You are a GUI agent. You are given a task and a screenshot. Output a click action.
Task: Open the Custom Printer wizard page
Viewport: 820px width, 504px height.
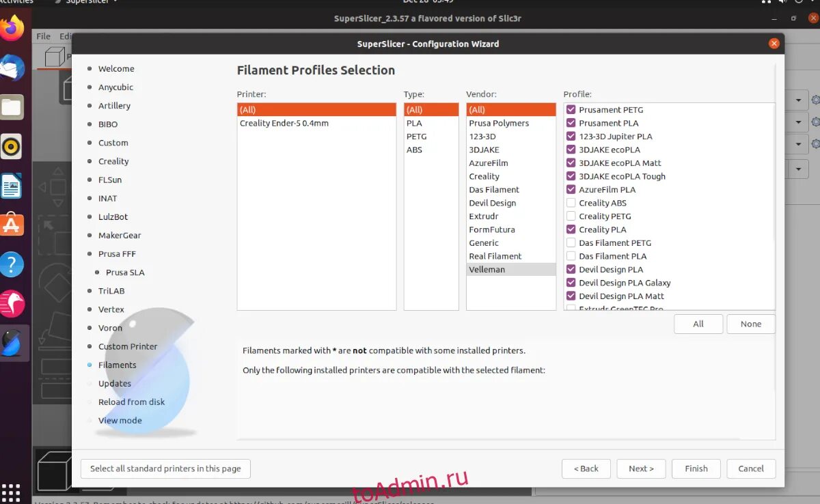click(x=128, y=346)
